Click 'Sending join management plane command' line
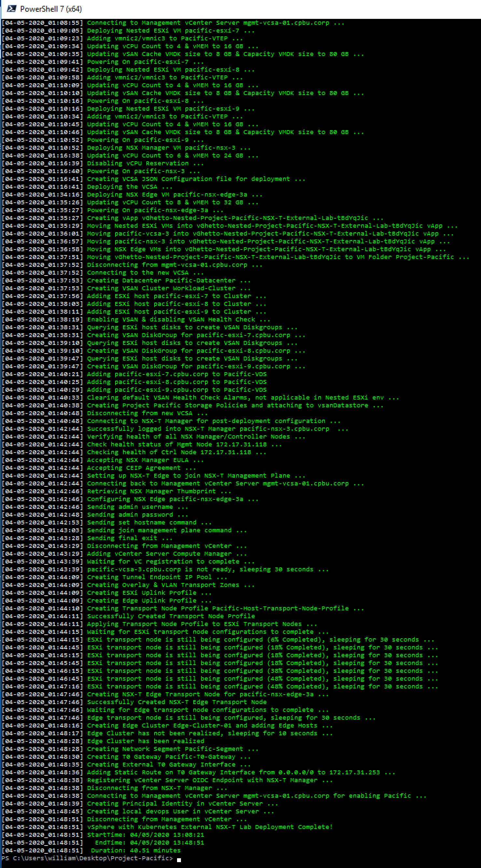The width and height of the screenshot is (481, 868). tap(124, 530)
